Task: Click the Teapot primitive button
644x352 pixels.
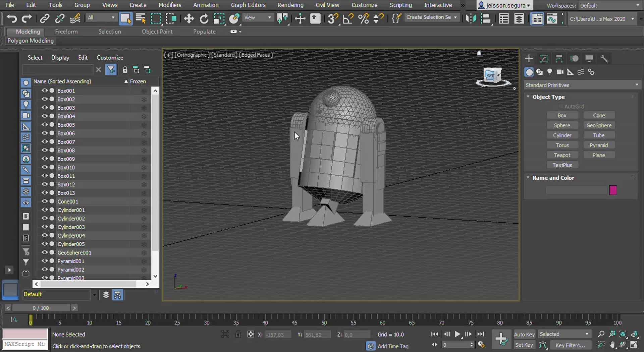Action: point(562,155)
